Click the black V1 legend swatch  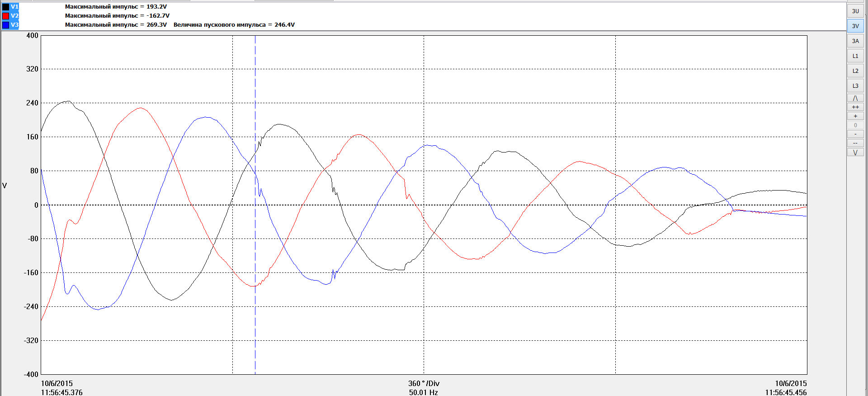pyautogui.click(x=5, y=7)
